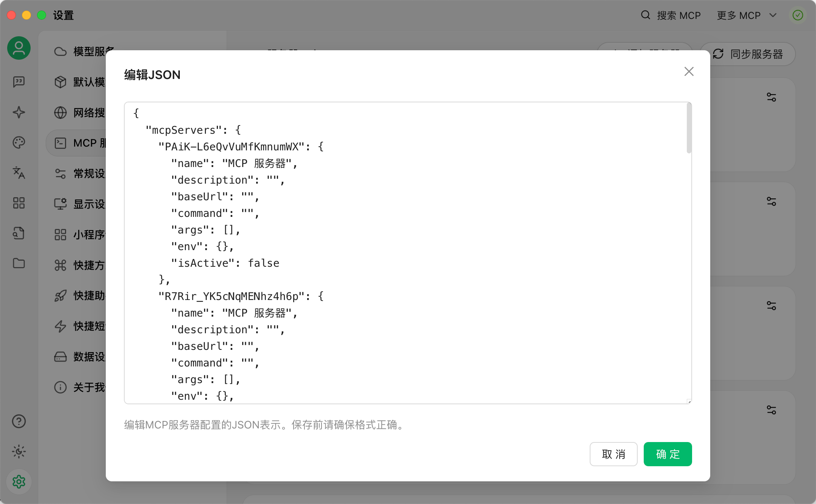This screenshot has height=504, width=816.
Task: Open the knowledge base sidebar icon
Action: coord(19,233)
